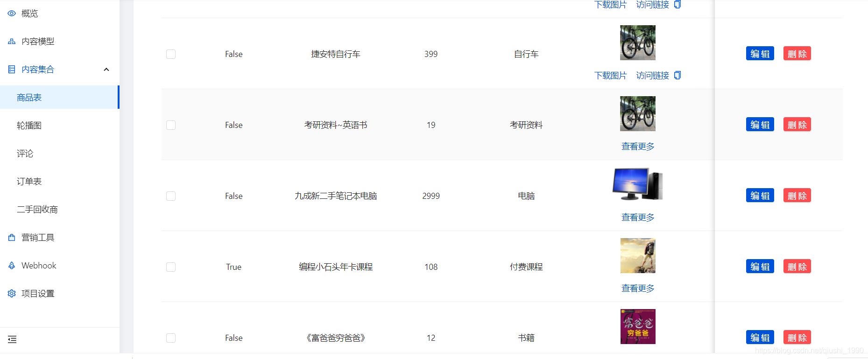
Task: Click the eye icon beside 概览
Action: (x=12, y=14)
